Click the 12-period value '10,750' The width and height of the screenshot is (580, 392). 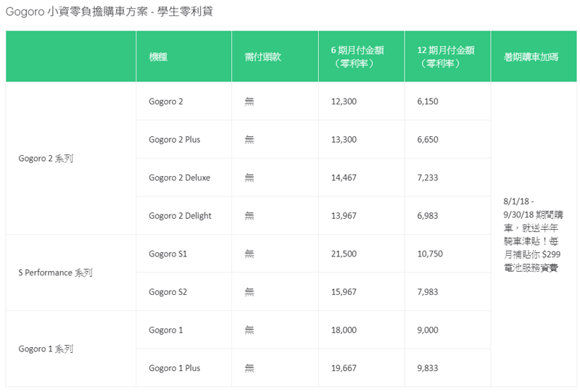coord(430,254)
